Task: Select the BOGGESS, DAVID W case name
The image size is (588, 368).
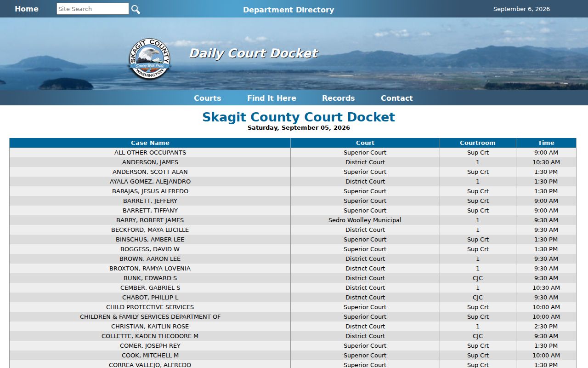Action: pyautogui.click(x=150, y=249)
